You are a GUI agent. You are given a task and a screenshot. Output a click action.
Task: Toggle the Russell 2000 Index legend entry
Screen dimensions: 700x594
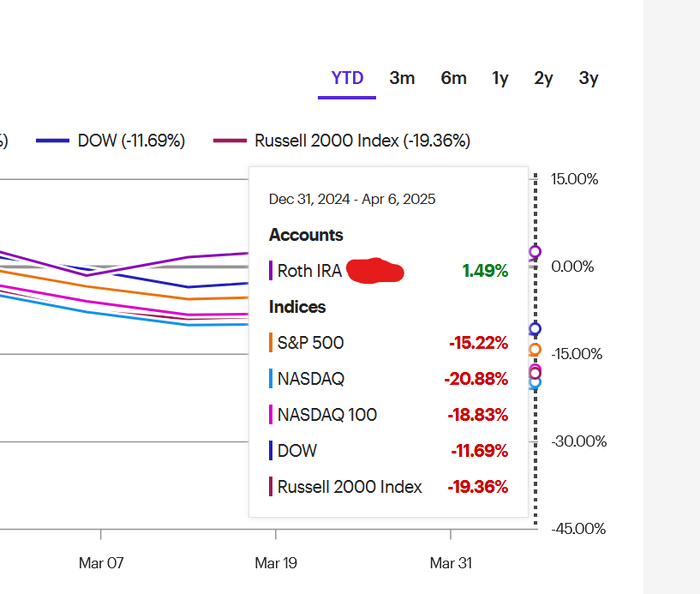click(x=342, y=141)
